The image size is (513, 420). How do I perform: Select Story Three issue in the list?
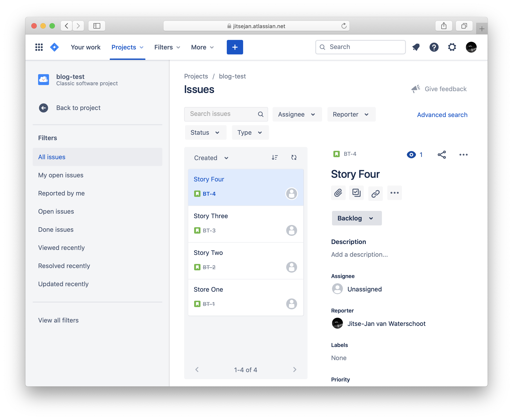click(245, 224)
